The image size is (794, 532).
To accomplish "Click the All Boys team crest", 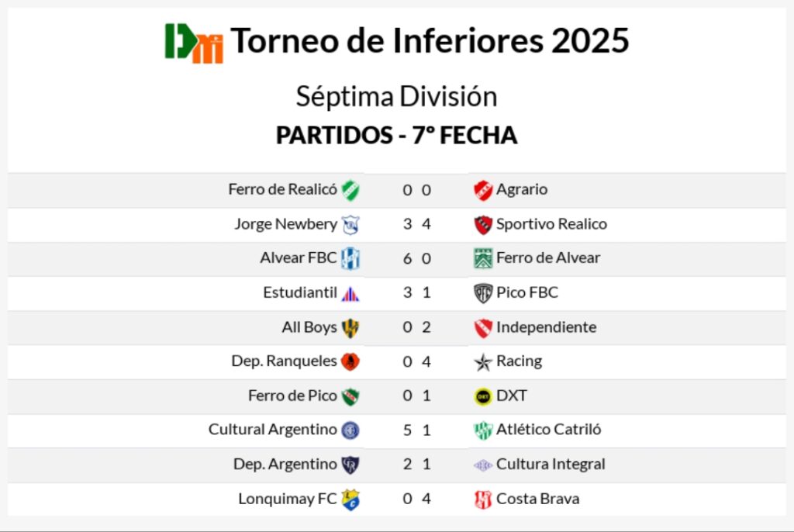I will 350,328.
